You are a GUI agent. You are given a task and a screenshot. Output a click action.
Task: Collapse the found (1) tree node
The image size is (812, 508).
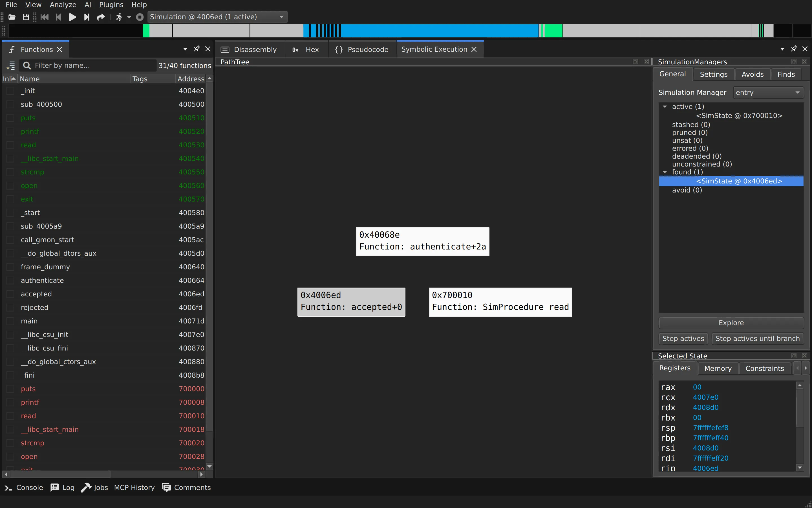point(665,172)
